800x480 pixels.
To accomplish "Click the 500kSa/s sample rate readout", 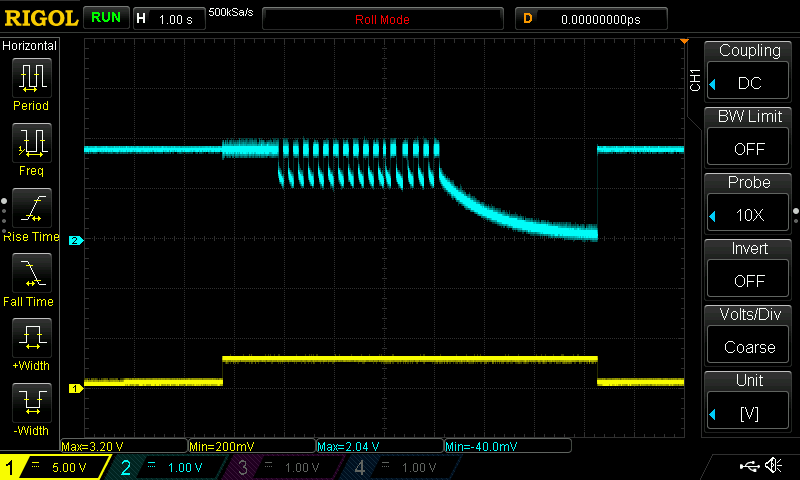I will [231, 13].
